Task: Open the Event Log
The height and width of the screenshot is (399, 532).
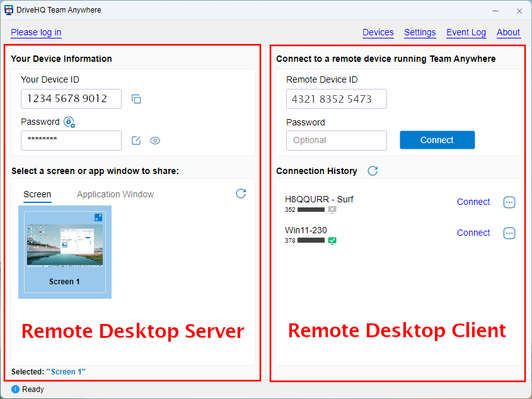Action: [466, 32]
